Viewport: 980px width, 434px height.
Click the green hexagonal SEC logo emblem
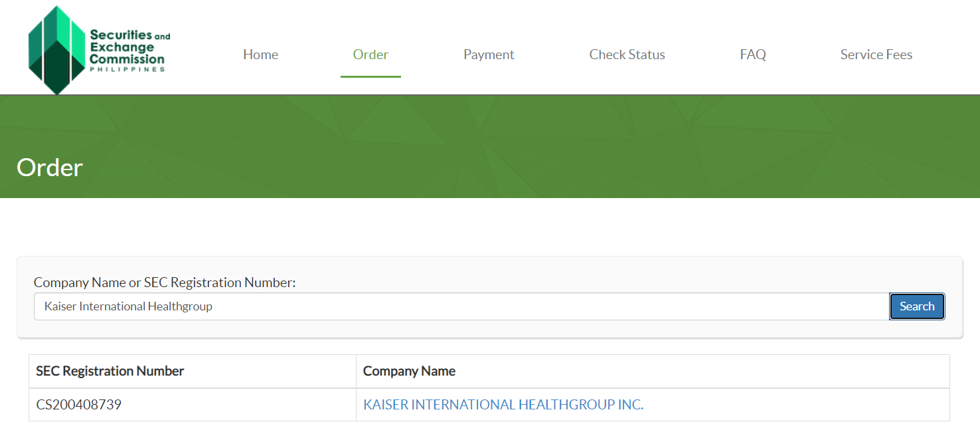point(57,50)
